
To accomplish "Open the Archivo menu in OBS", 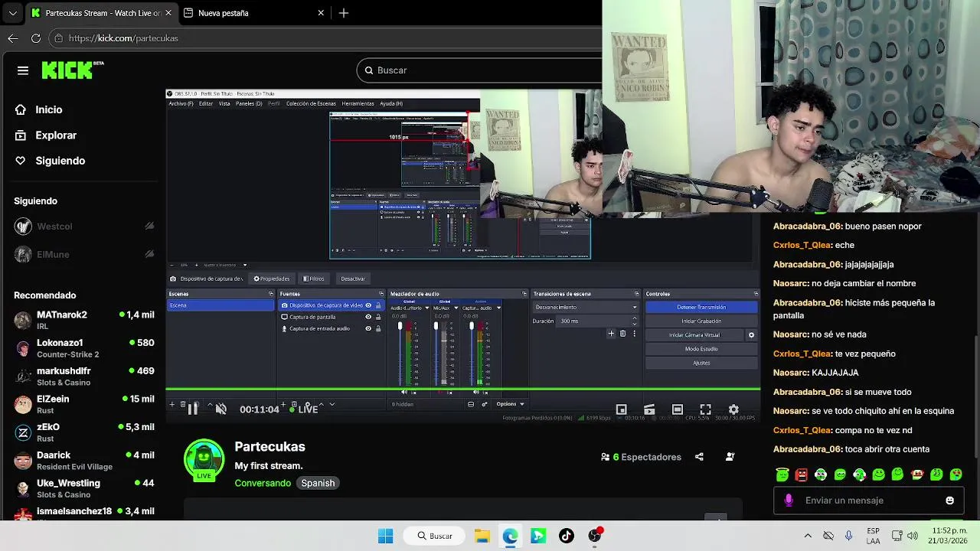I will [181, 103].
